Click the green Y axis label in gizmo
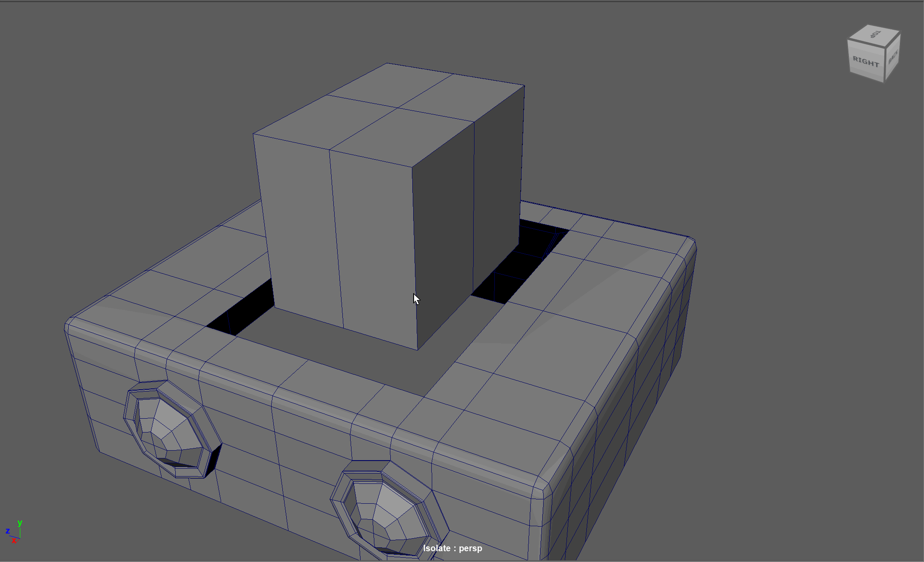This screenshot has width=924, height=562. point(19,523)
